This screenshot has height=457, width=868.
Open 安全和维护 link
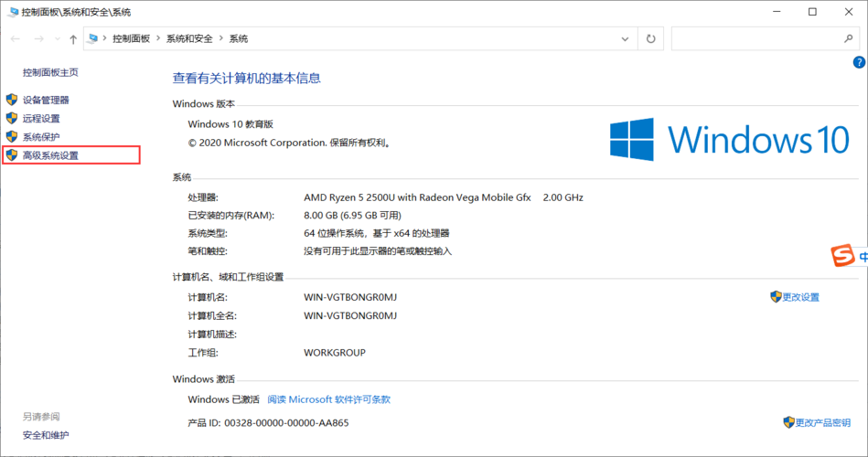(46, 435)
